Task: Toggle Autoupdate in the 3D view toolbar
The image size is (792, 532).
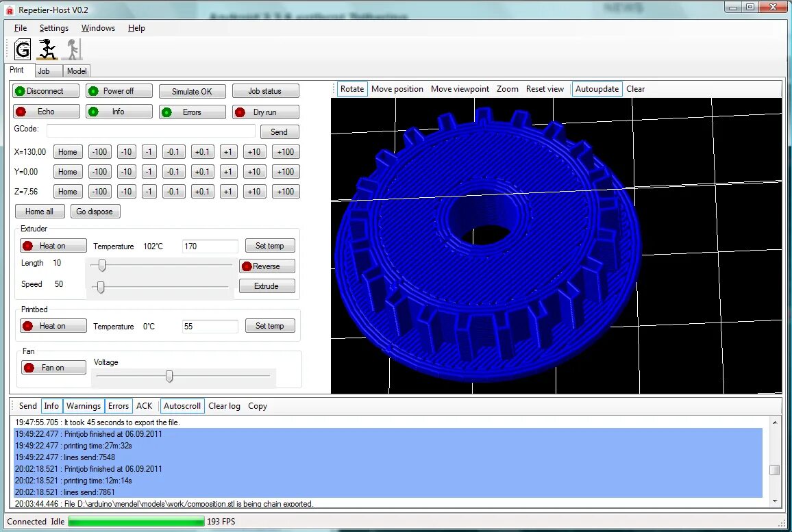Action: 597,89
